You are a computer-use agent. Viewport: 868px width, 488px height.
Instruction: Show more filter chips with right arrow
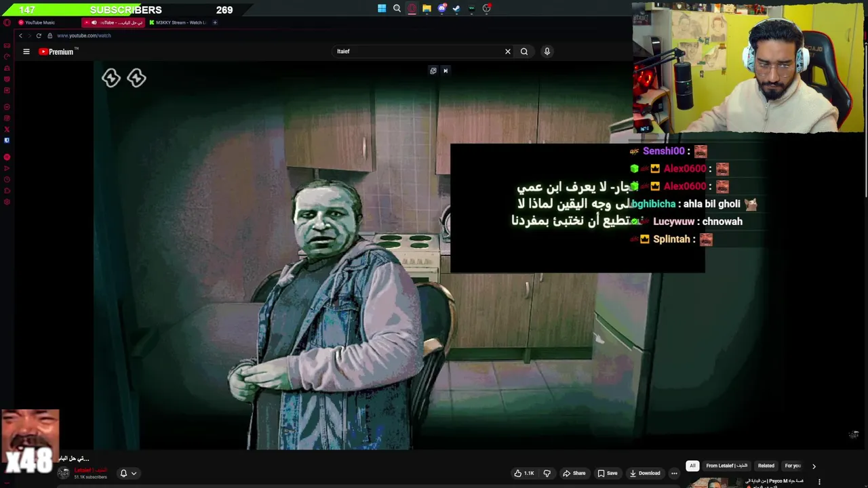click(x=814, y=466)
